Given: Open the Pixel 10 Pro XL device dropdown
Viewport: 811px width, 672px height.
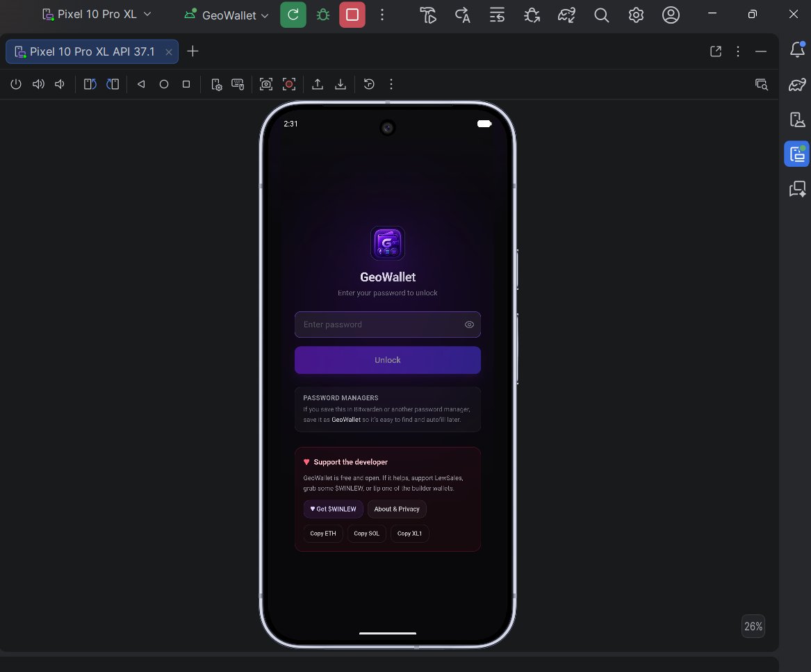Looking at the screenshot, I should click(x=97, y=15).
